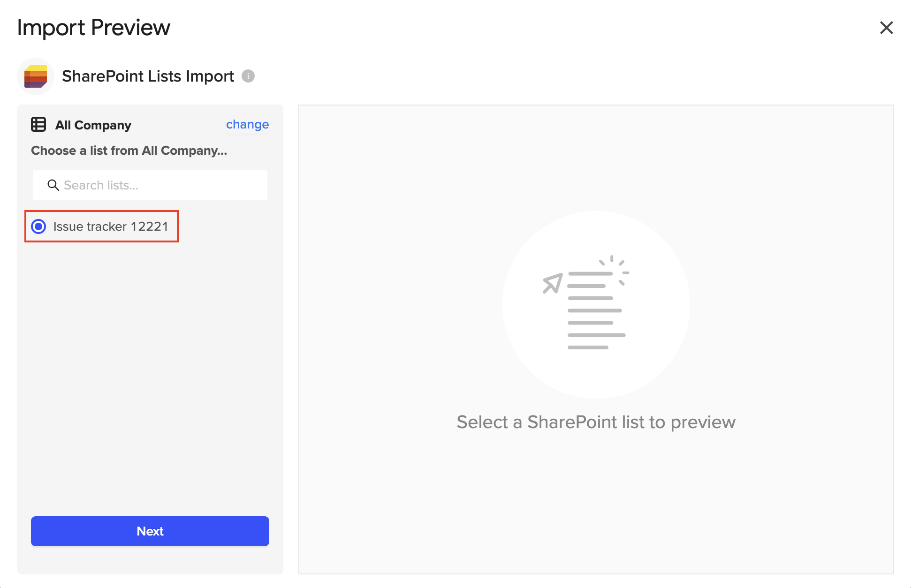Click the magnifier icon in search box

click(x=53, y=185)
